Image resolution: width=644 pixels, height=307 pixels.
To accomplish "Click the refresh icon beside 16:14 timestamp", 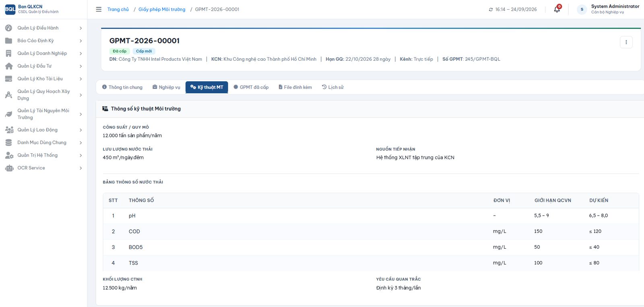I will [x=491, y=10].
